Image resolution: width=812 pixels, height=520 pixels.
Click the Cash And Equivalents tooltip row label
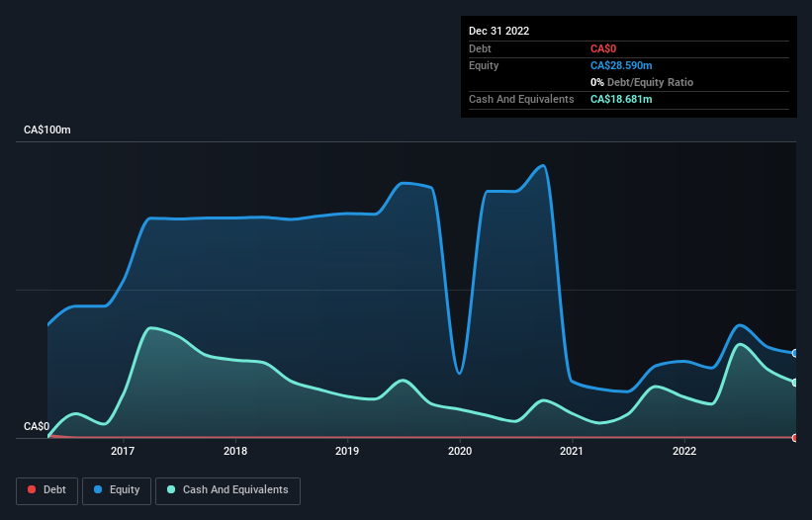pyautogui.click(x=521, y=99)
